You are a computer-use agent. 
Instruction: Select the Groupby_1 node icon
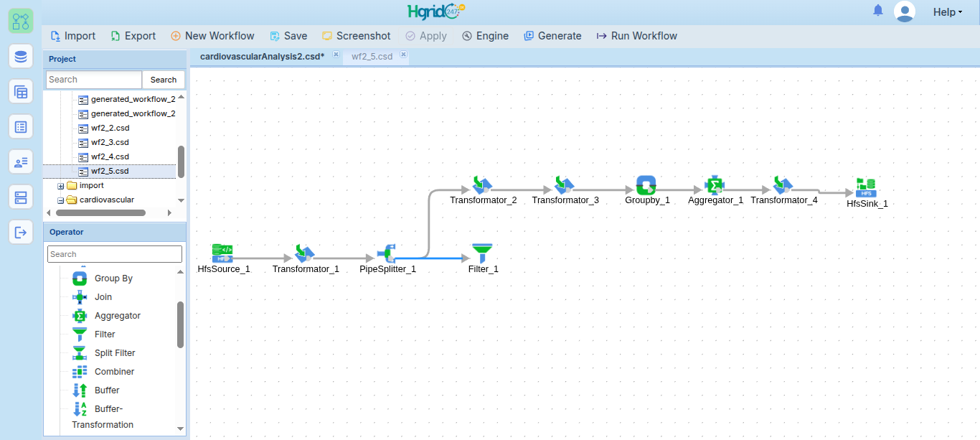tap(646, 184)
